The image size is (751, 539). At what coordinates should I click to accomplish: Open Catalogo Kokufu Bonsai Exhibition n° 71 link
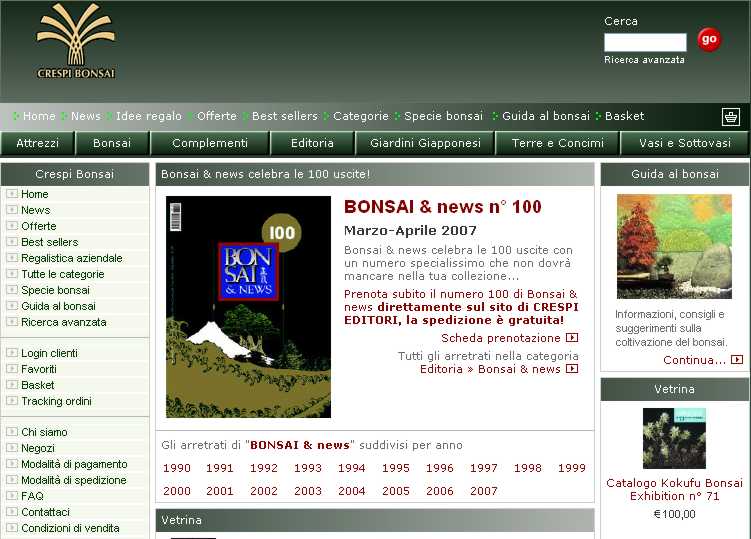click(674, 490)
